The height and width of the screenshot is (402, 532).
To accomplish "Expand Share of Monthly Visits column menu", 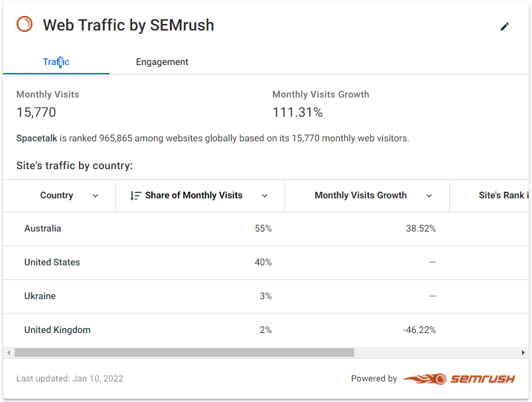I will coord(265,196).
